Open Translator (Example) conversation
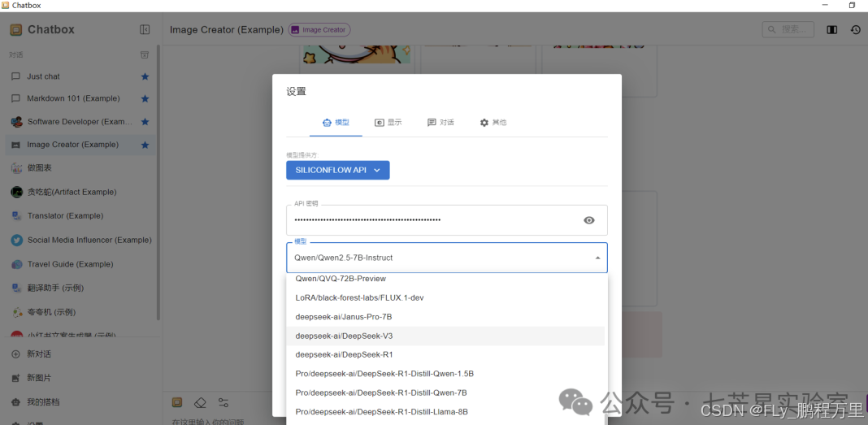This screenshot has height=425, width=868. pyautogui.click(x=80, y=216)
